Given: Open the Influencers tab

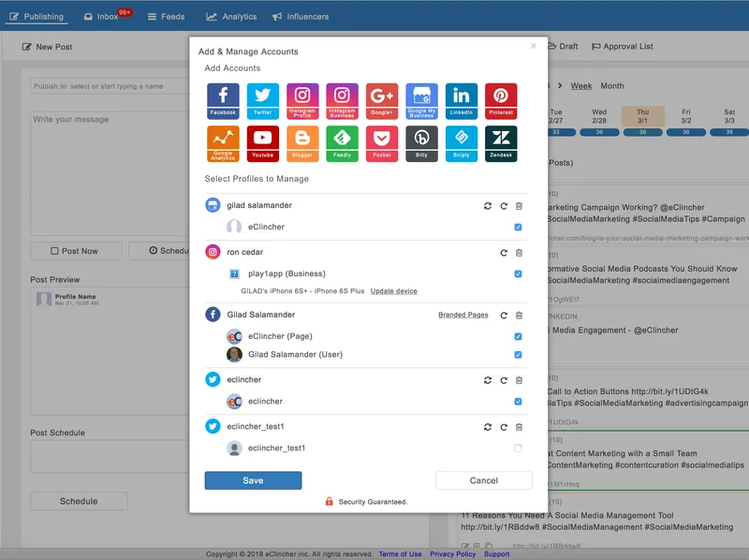Looking at the screenshot, I should point(301,17).
